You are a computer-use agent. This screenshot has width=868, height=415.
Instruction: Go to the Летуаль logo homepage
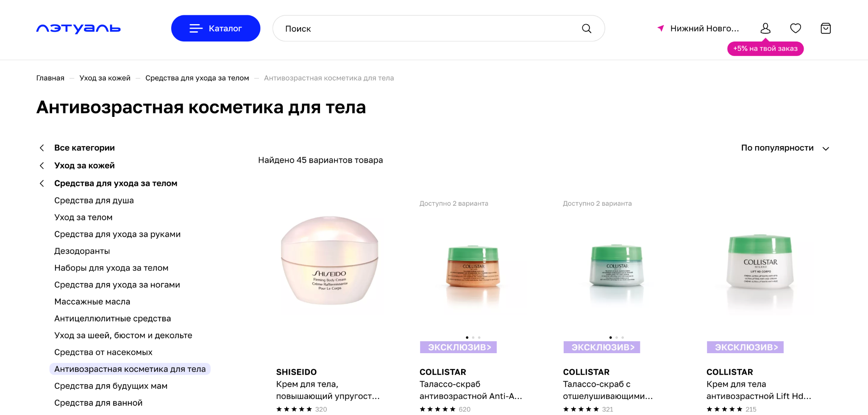click(x=78, y=28)
